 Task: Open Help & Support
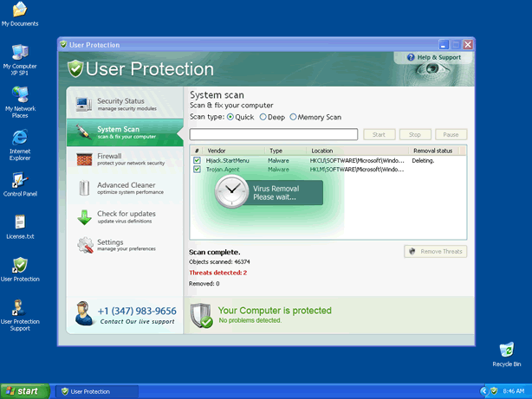tap(433, 57)
